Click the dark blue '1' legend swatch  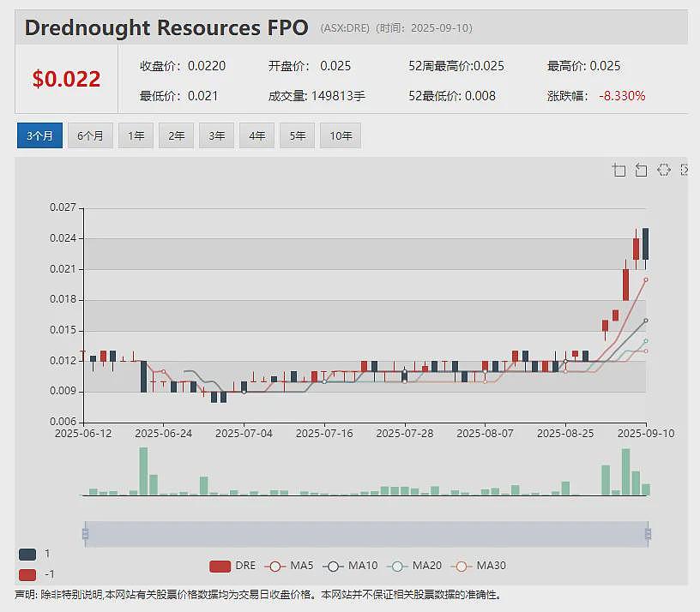point(27,555)
